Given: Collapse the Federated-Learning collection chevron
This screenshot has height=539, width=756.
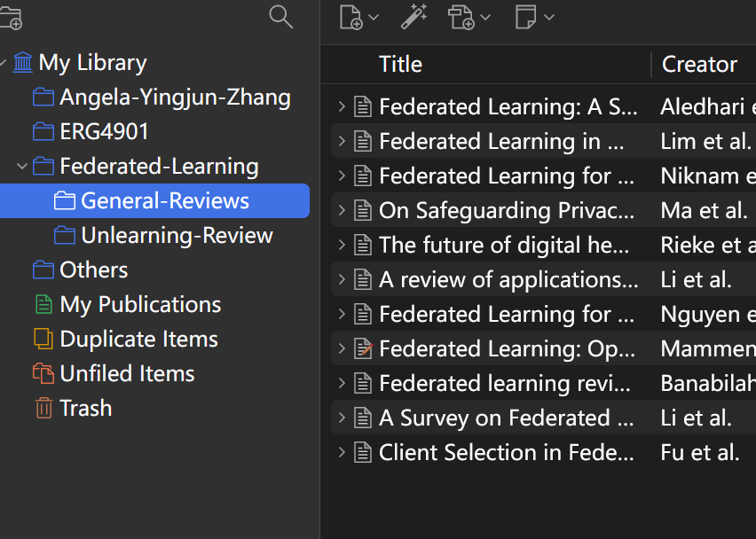Looking at the screenshot, I should (21, 167).
